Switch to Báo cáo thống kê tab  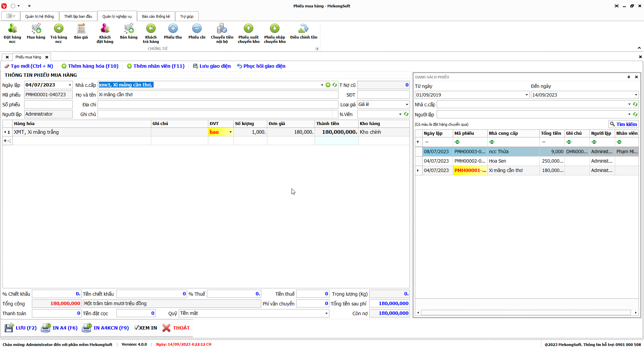[156, 16]
